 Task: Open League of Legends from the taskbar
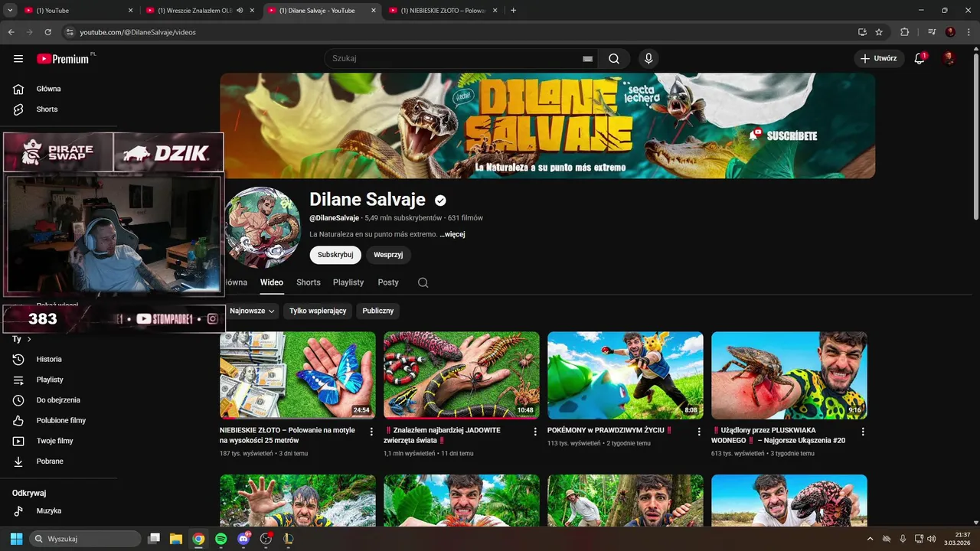tap(289, 539)
